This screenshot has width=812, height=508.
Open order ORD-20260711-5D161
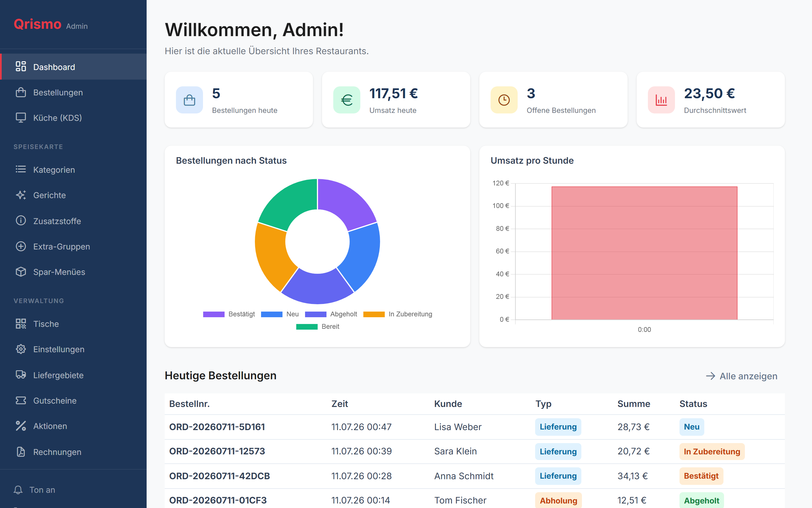[217, 427]
